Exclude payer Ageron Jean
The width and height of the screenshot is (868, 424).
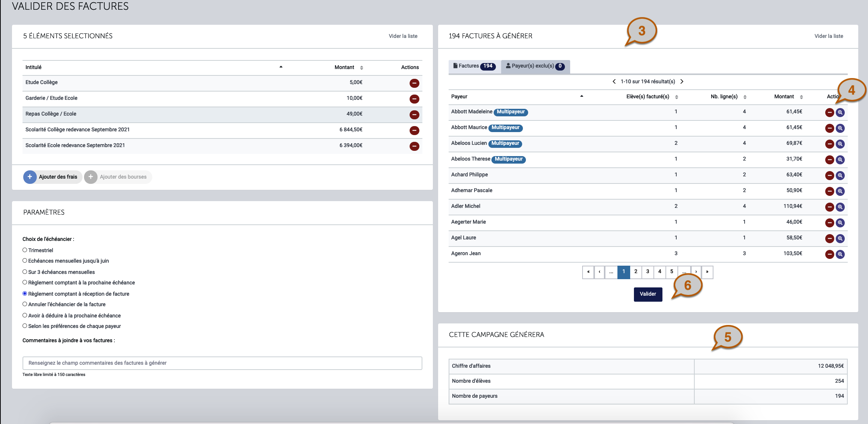829,254
